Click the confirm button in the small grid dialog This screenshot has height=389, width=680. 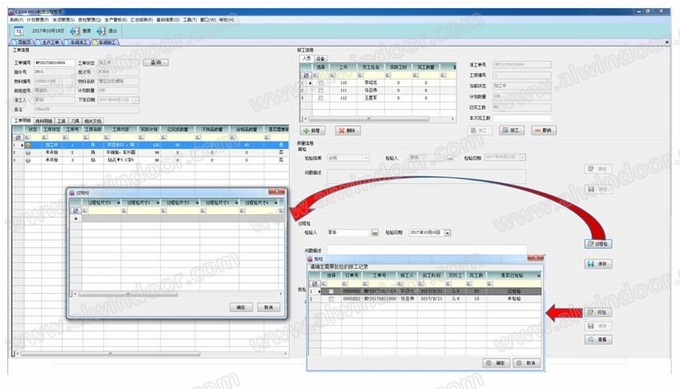241,307
